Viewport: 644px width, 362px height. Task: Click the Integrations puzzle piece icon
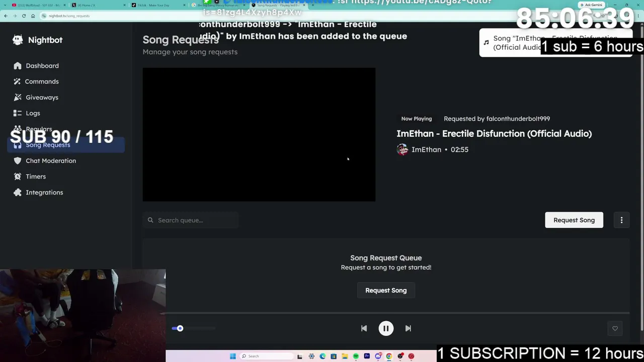[x=18, y=193]
